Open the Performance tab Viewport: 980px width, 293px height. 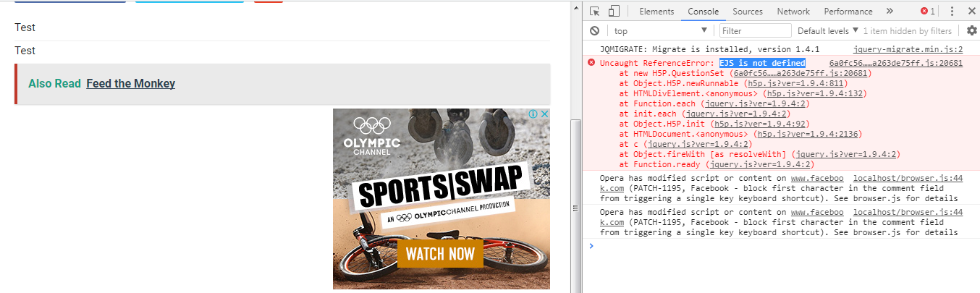coord(848,11)
